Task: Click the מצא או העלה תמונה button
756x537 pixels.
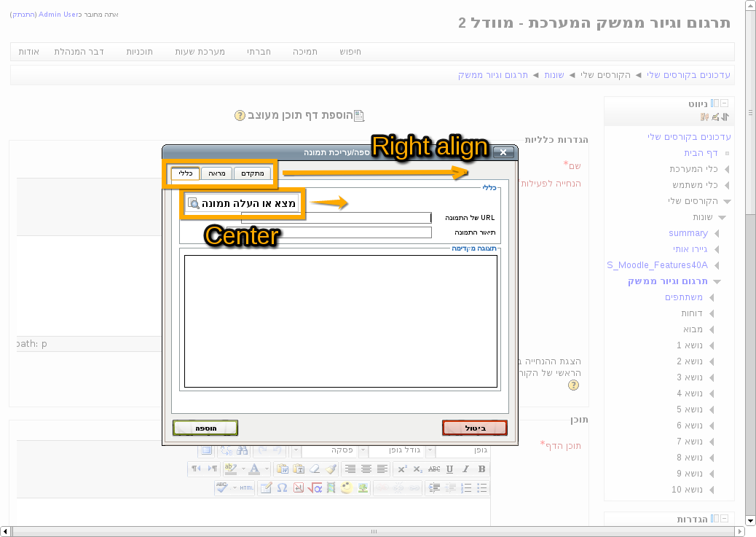Action: coord(242,203)
